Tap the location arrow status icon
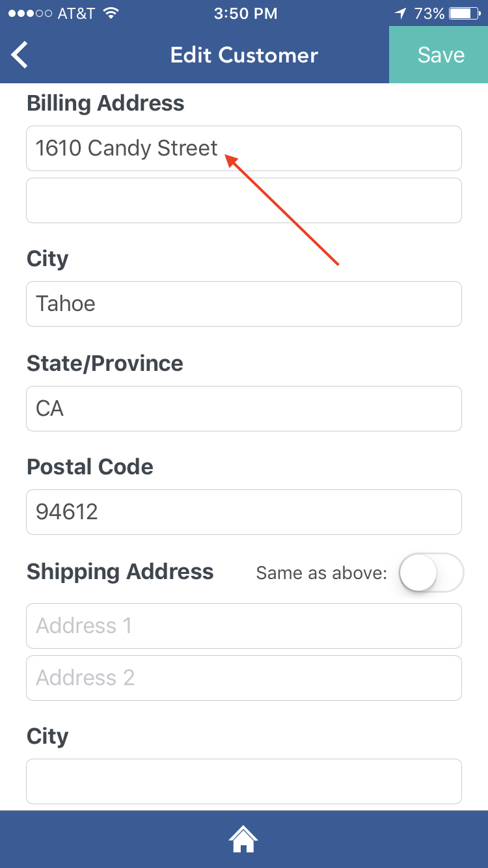The height and width of the screenshot is (868, 488). (401, 13)
